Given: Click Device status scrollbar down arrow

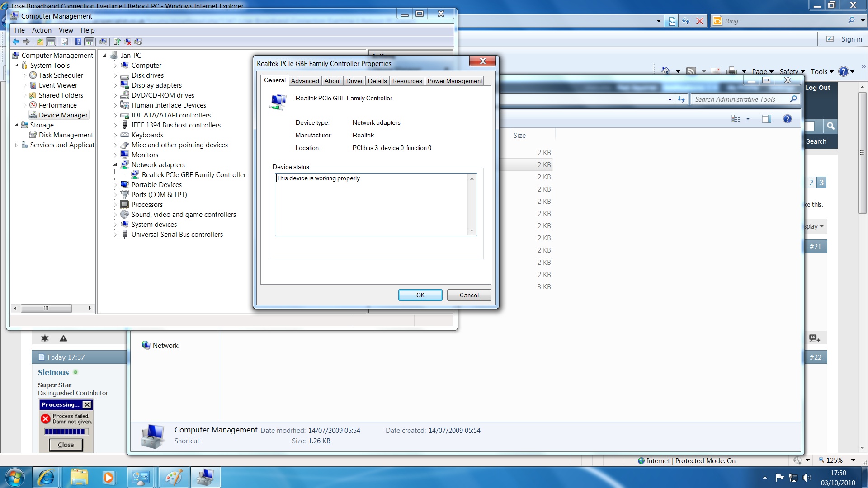Looking at the screenshot, I should tap(472, 230).
